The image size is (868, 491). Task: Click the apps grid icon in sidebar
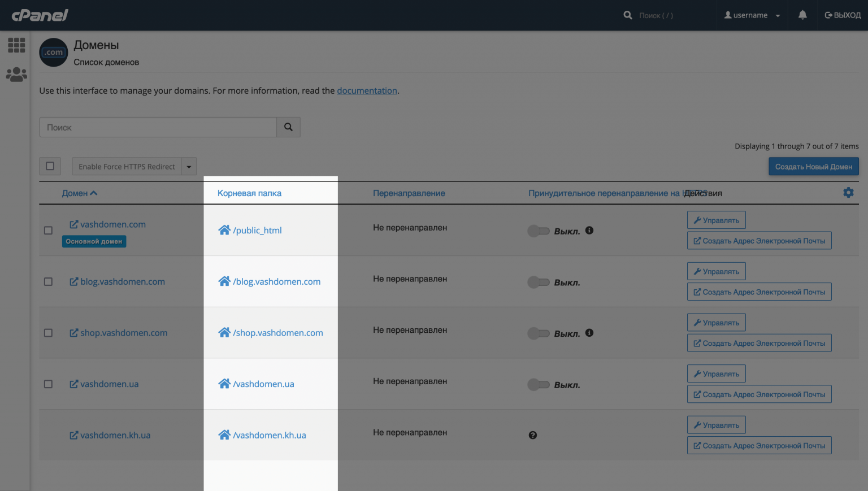tap(16, 45)
